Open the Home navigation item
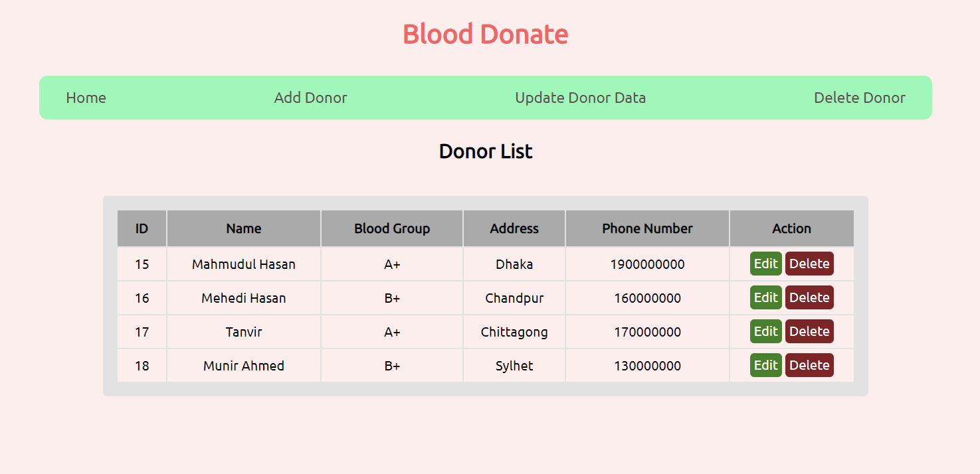 (86, 98)
